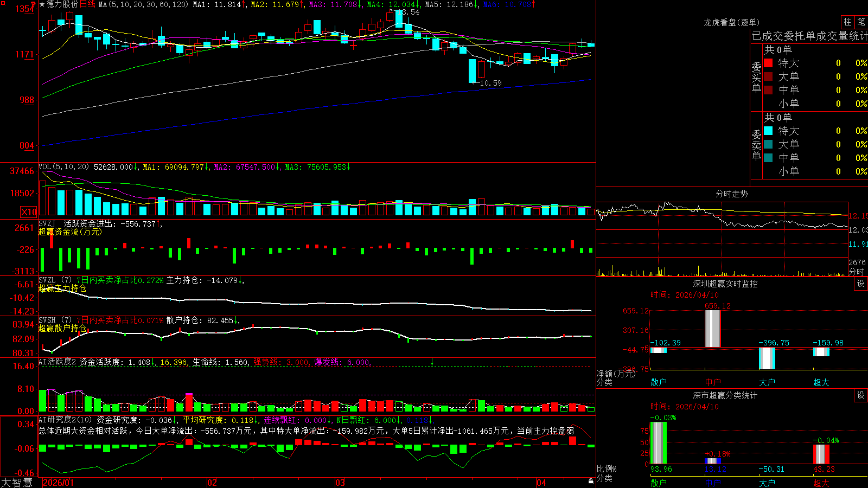Click the 大智慧 logo at bottom-left
The image size is (868, 488).
pyautogui.click(x=17, y=483)
